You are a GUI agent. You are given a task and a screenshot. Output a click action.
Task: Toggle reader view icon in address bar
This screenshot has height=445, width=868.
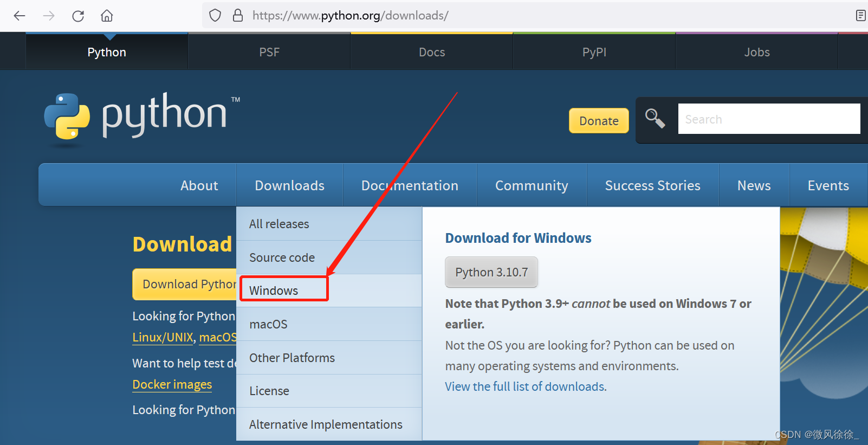point(860,15)
